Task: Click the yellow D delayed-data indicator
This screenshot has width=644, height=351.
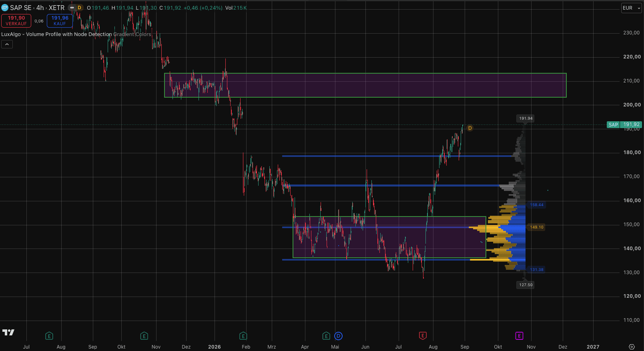Action: tap(79, 8)
